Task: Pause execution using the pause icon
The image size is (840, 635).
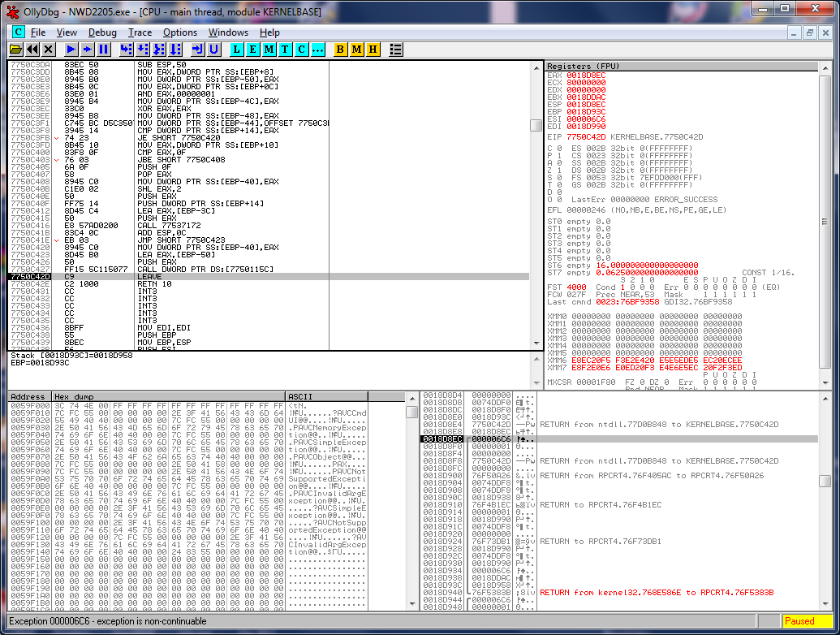Action: point(103,50)
